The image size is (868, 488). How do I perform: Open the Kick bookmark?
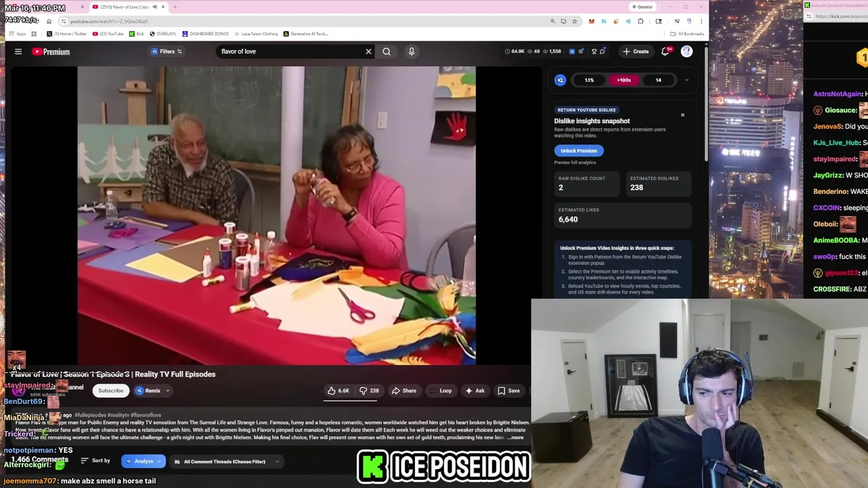[x=137, y=34]
